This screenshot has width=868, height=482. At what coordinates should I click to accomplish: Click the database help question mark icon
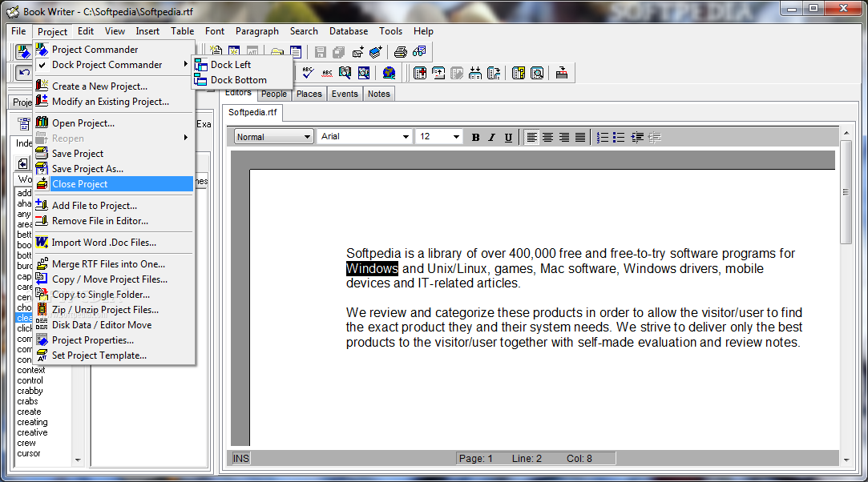519,73
